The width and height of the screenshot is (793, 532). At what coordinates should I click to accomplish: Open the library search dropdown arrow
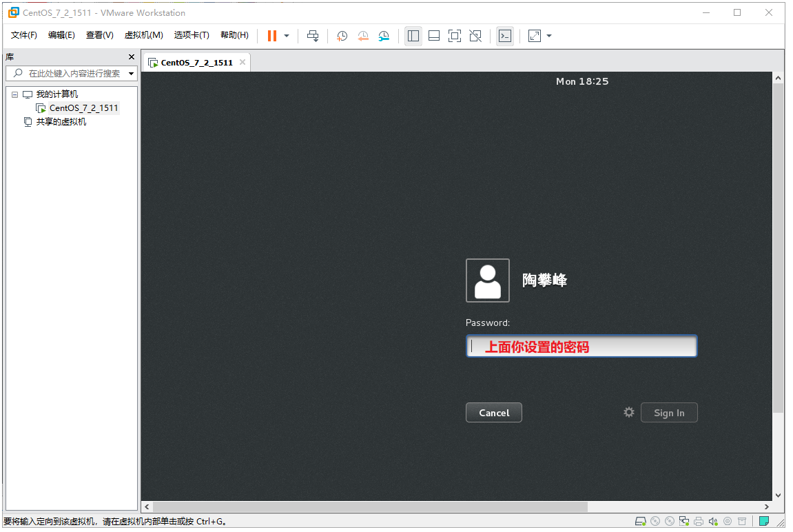[132, 74]
